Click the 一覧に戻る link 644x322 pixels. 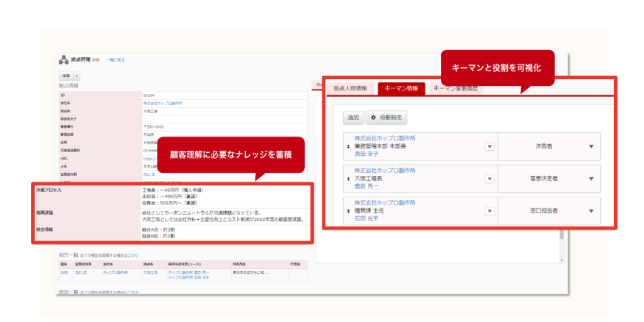pyautogui.click(x=116, y=60)
